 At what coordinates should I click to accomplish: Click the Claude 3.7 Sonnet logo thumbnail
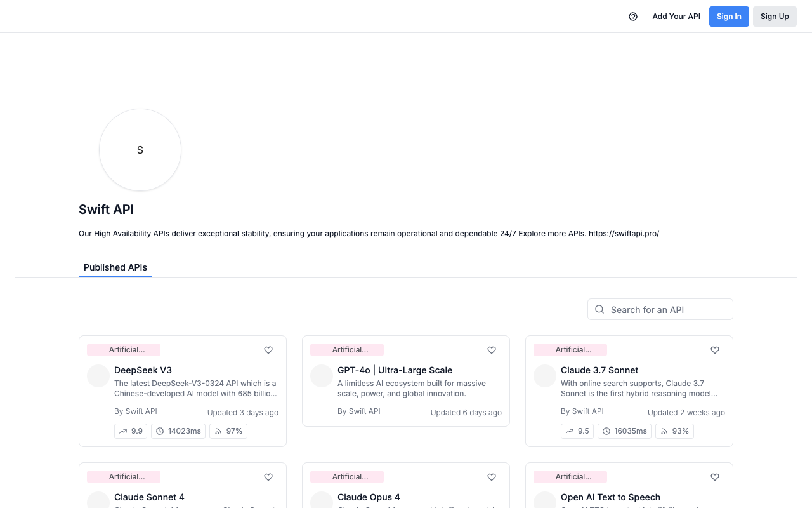(545, 376)
